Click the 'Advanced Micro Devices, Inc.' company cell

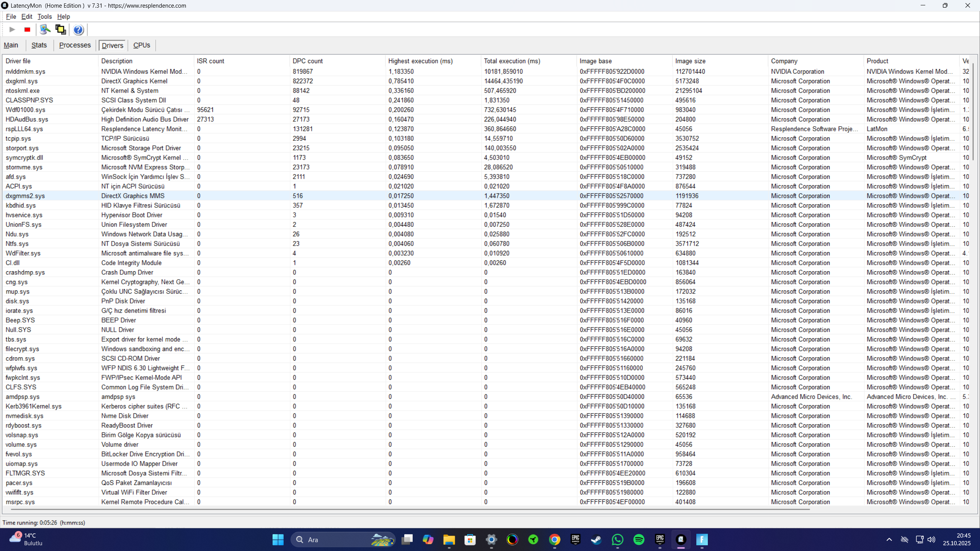pyautogui.click(x=812, y=397)
